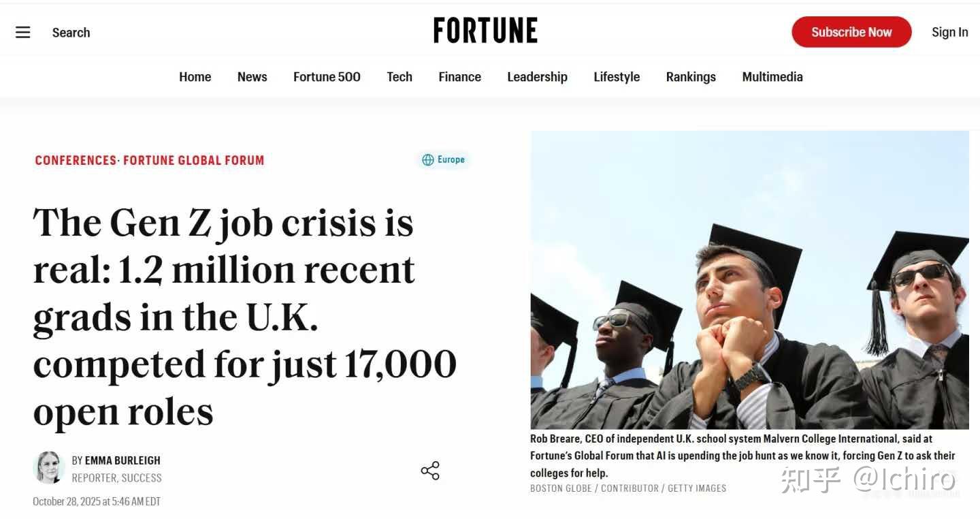Click the graduates article photo
Screen dimensions: 980x519
749,279
